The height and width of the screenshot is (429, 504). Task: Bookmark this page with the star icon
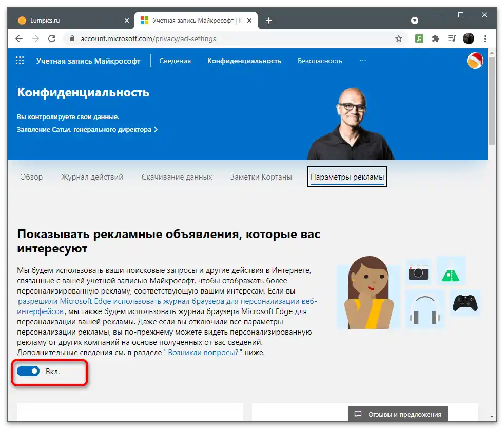399,38
